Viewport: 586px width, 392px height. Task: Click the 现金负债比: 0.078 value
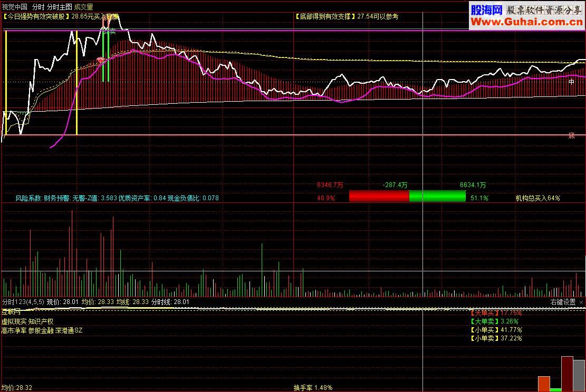pos(193,198)
